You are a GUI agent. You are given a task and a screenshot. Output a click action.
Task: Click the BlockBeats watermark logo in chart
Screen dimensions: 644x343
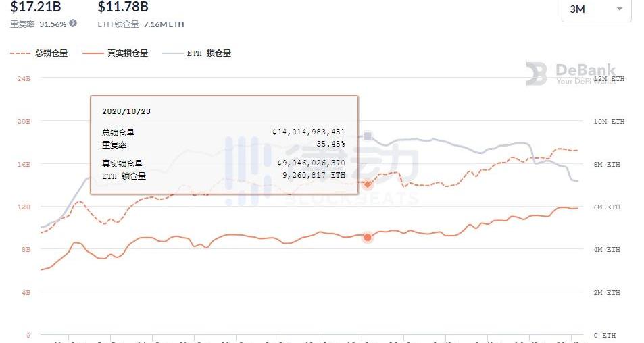322,170
